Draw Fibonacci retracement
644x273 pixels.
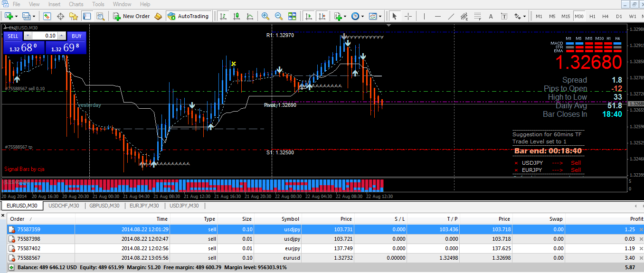click(x=478, y=16)
